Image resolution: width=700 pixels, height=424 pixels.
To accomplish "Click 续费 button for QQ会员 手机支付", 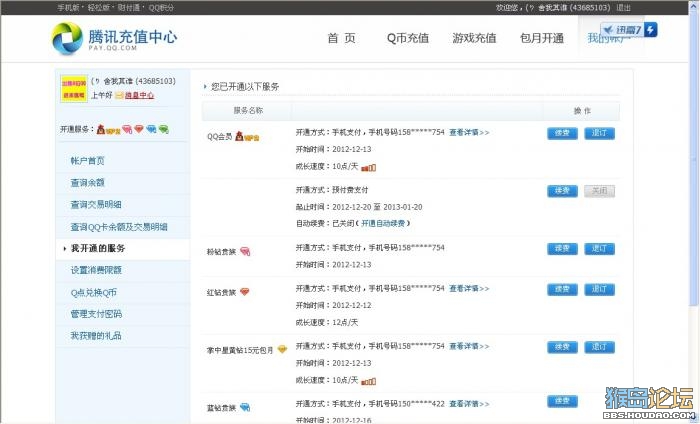I will 562,133.
